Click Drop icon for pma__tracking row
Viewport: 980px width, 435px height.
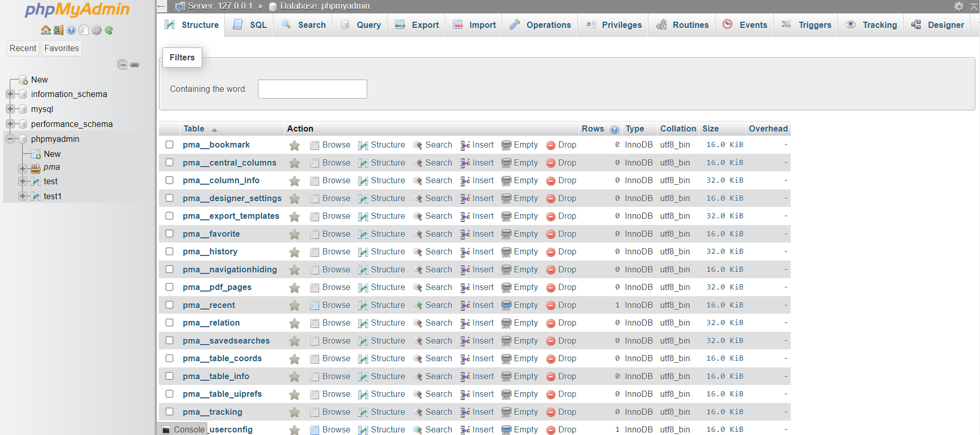pos(551,412)
